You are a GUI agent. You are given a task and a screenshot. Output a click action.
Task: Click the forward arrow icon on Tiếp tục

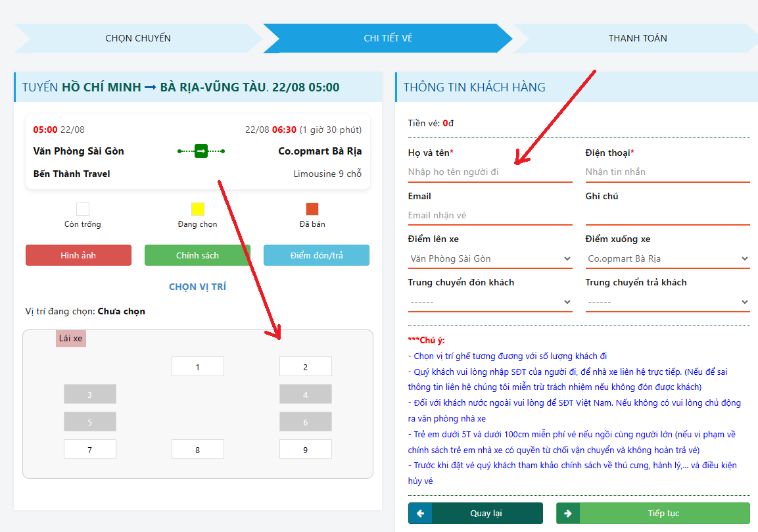pyautogui.click(x=568, y=513)
